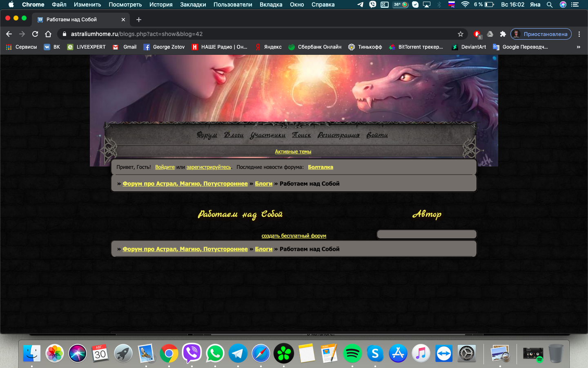Screen dimensions: 588x368
Task: Open the Файл menu in menu bar
Action: 59,4
